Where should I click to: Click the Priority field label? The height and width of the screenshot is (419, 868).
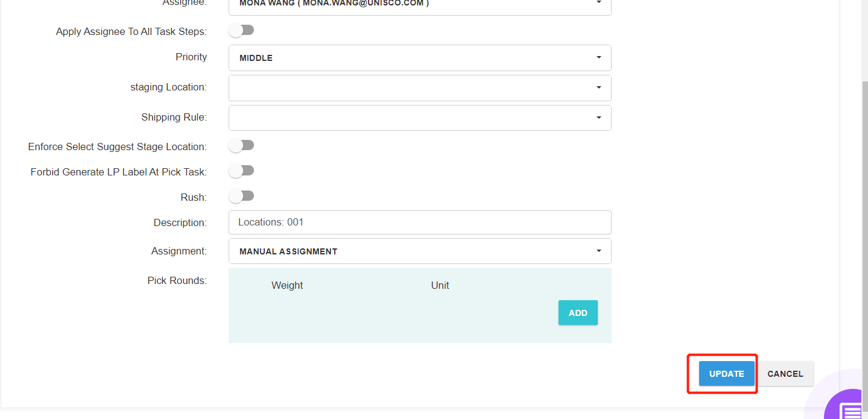coord(191,57)
